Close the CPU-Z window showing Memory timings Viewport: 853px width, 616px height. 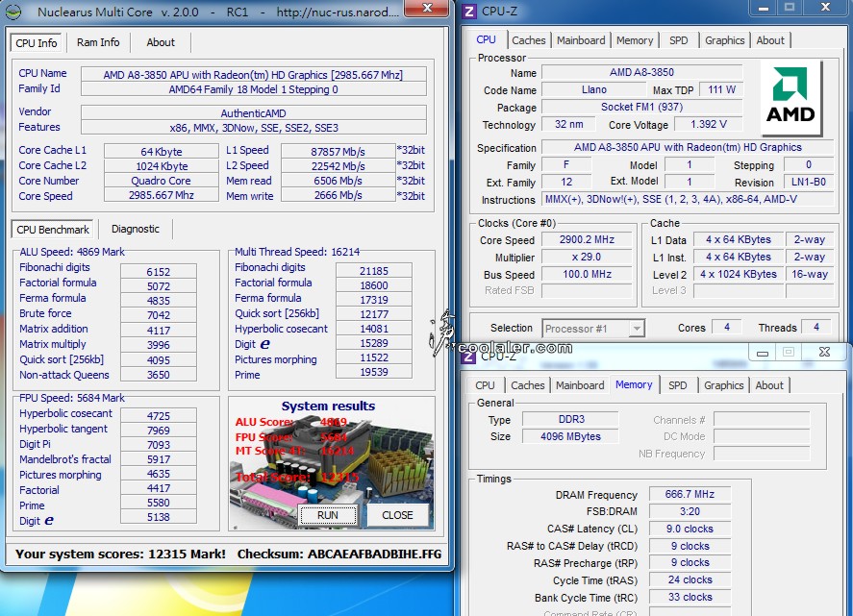pyautogui.click(x=824, y=353)
